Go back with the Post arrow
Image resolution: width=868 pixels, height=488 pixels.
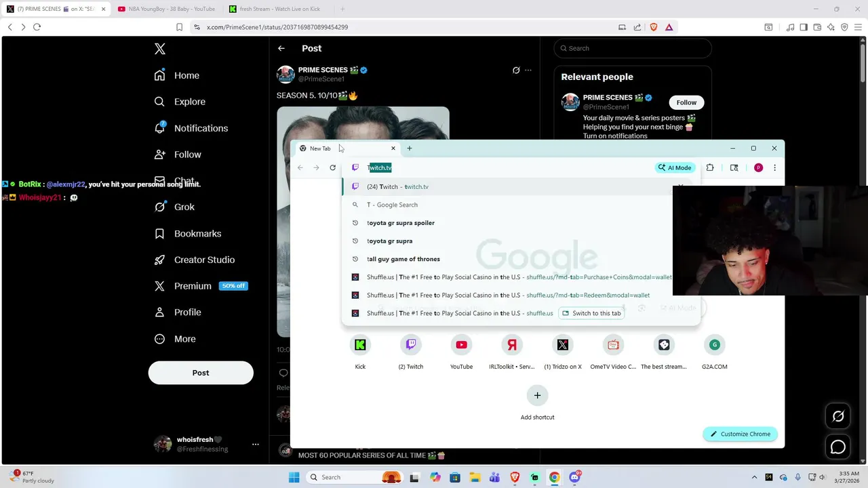[x=281, y=48]
